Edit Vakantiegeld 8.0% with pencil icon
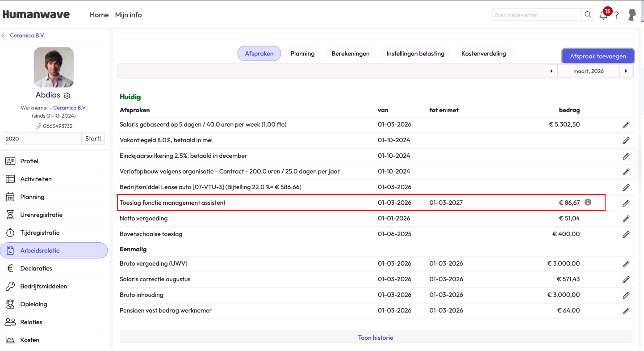 point(626,140)
